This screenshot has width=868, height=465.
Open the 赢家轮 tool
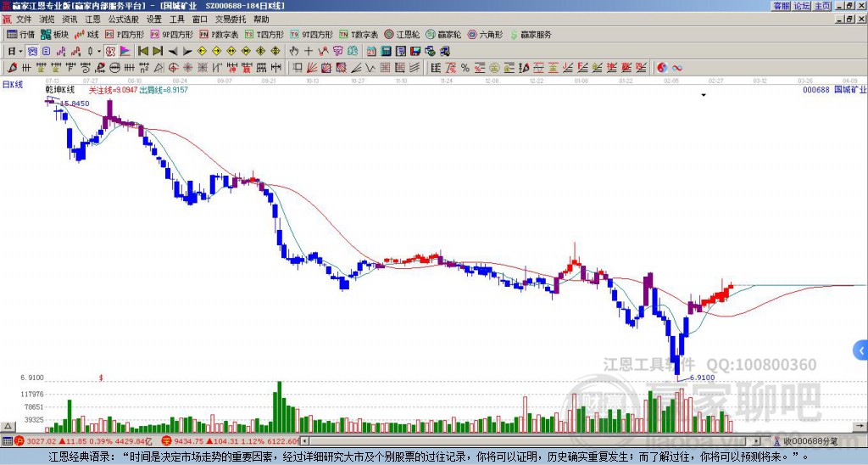(x=444, y=34)
